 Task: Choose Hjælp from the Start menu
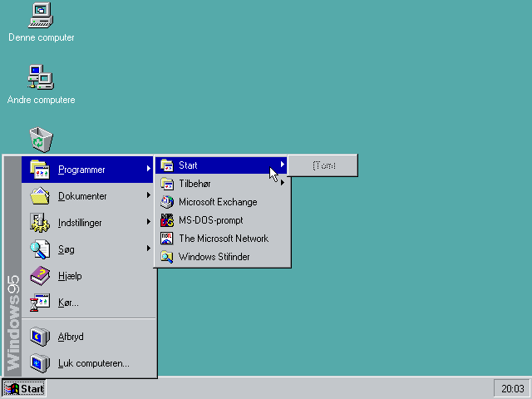pyautogui.click(x=87, y=275)
